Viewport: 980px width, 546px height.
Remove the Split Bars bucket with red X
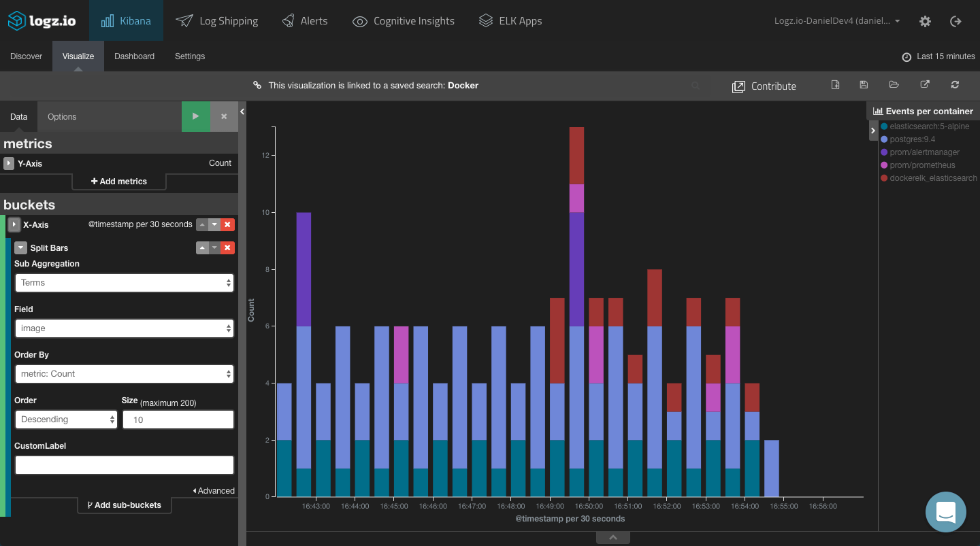point(228,248)
